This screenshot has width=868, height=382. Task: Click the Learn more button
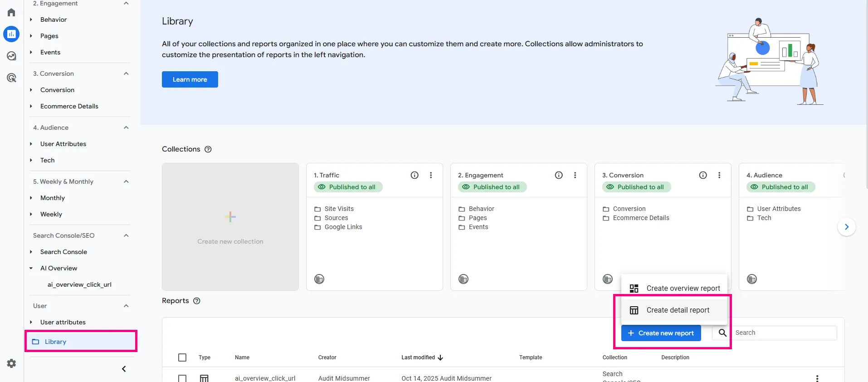pyautogui.click(x=190, y=79)
